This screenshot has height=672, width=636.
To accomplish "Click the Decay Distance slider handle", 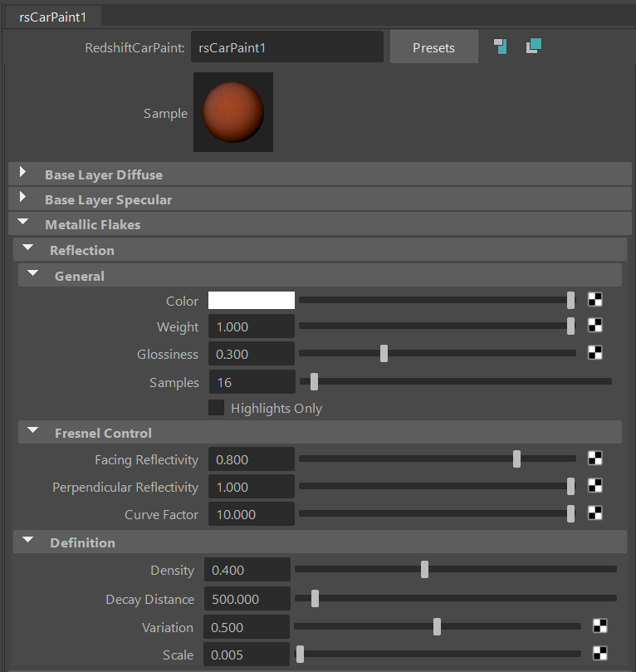I will click(x=315, y=598).
